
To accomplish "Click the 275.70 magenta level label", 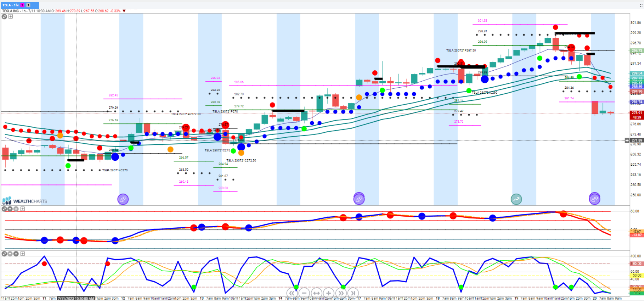I will click(459, 122).
